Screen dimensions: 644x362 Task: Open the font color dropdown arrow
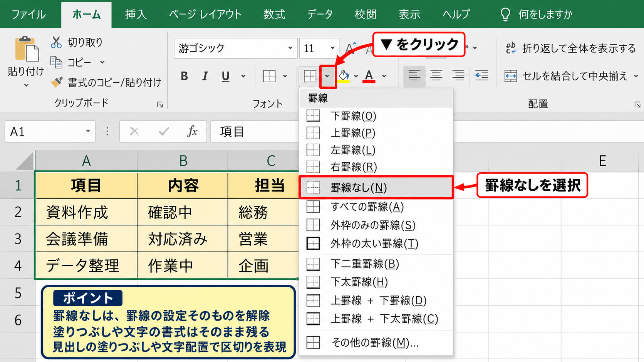tap(384, 76)
